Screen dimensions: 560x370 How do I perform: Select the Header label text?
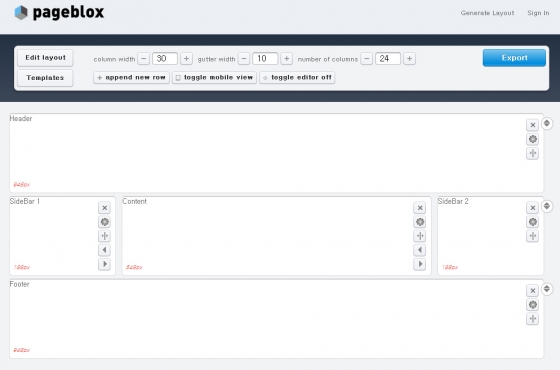(21, 119)
